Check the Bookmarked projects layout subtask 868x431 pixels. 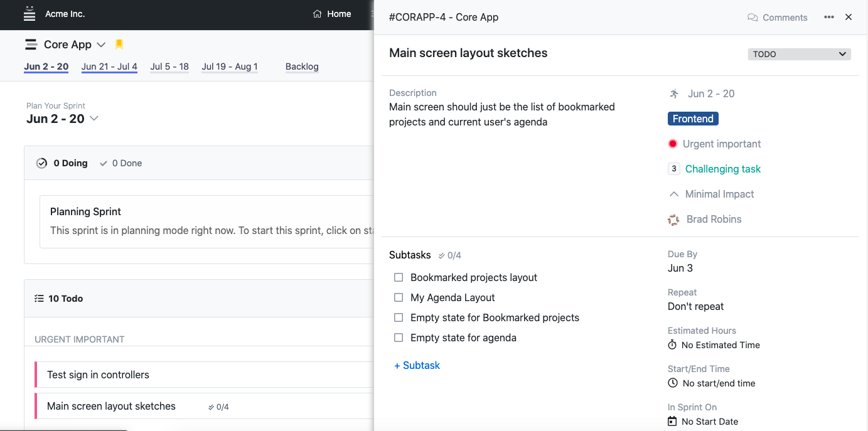[399, 277]
